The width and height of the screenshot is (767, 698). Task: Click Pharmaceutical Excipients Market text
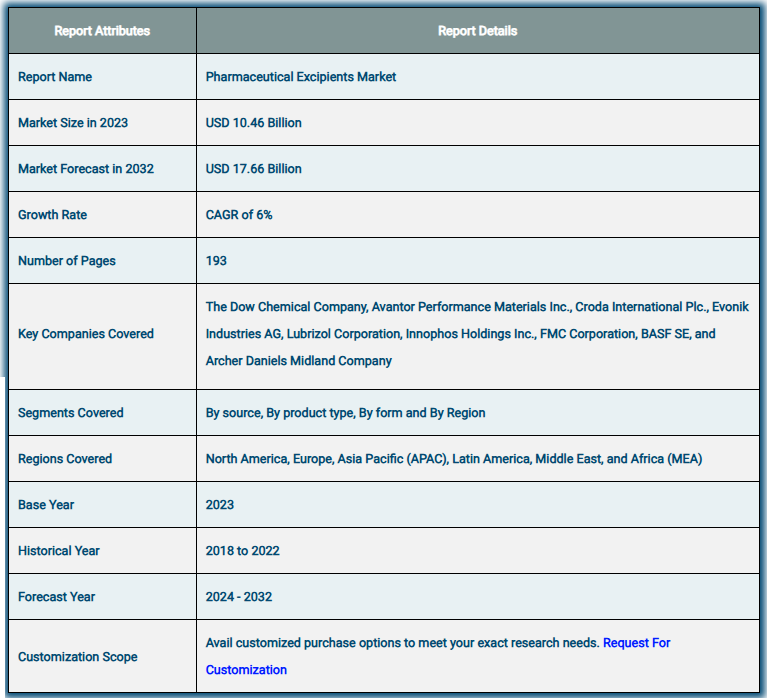coord(301,77)
